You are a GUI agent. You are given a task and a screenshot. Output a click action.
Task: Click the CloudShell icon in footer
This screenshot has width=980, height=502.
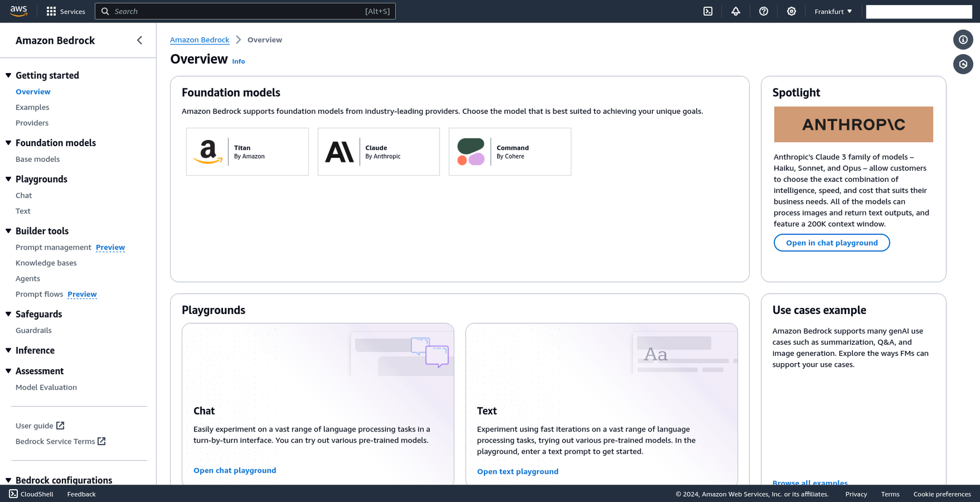pos(13,494)
